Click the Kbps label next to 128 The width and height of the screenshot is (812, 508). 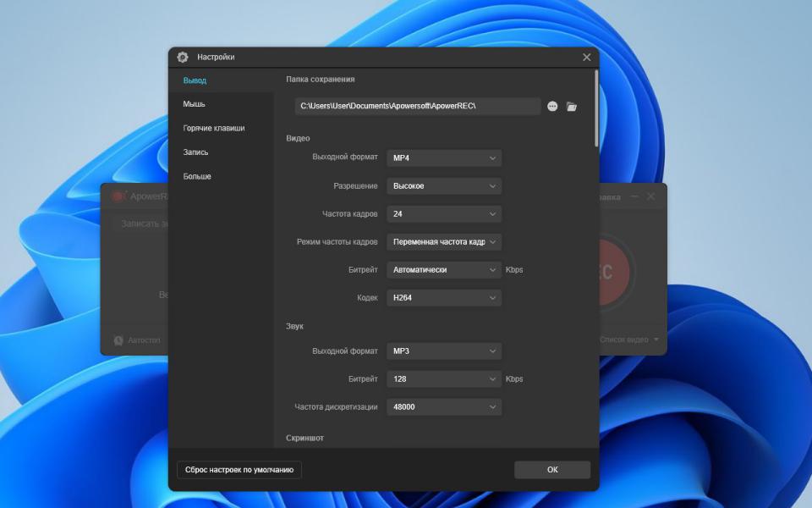514,379
